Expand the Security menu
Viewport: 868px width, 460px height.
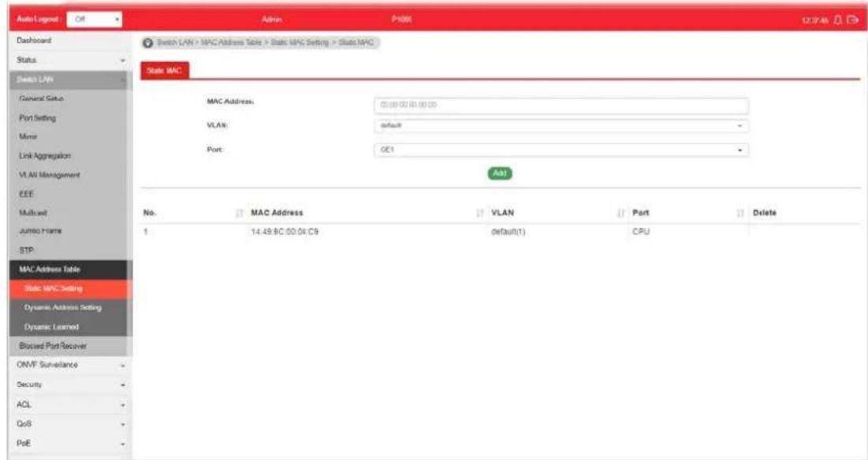pos(70,384)
